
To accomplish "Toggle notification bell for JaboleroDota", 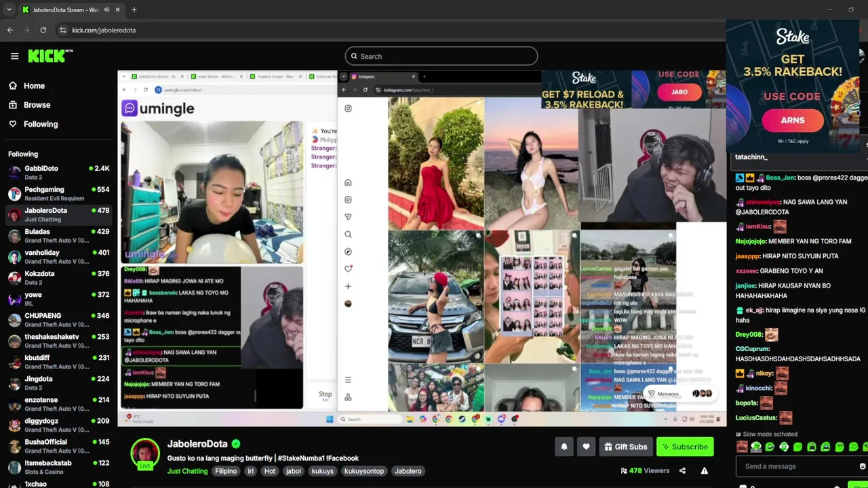I will pyautogui.click(x=564, y=447).
